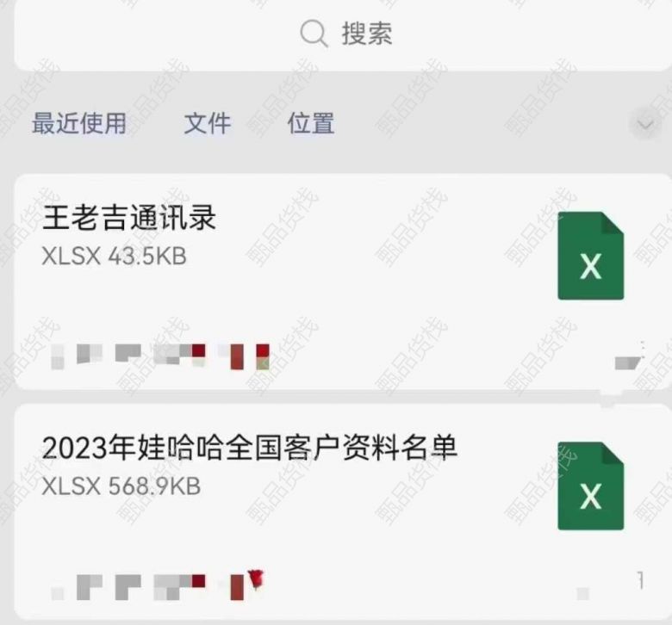672x625 pixels.
Task: Switch to the 文件 tab
Action: [208, 123]
